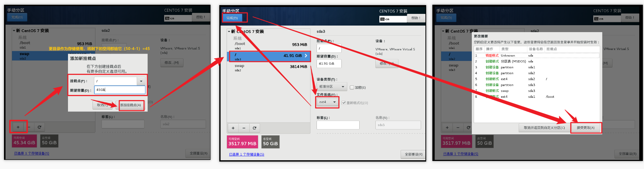The width and height of the screenshot is (644, 169).
Task: Click the plus icon in the right screenshot
Action: point(447,127)
